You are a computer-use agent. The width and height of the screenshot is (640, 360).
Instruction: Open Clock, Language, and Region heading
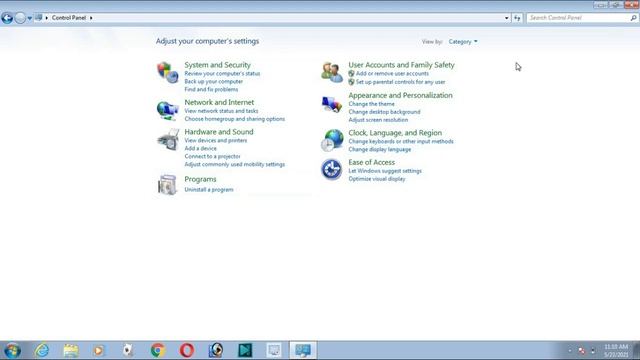click(x=395, y=133)
